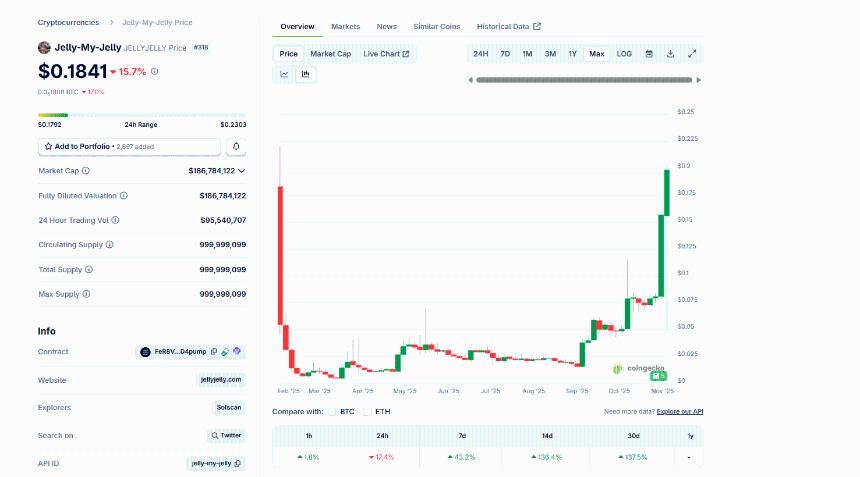
Task: Enable BTC comparison checkbox
Action: [x=332, y=412]
